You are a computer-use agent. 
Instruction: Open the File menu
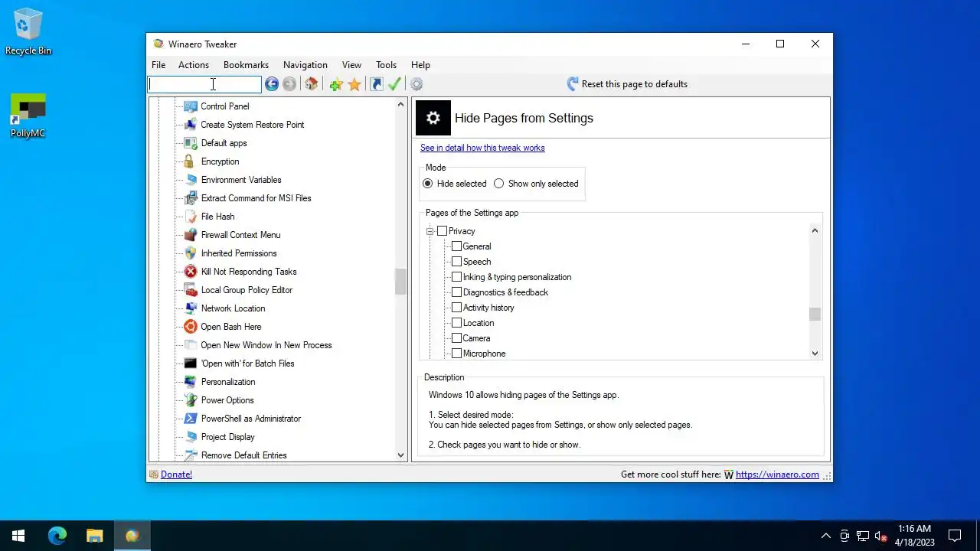pyautogui.click(x=158, y=65)
